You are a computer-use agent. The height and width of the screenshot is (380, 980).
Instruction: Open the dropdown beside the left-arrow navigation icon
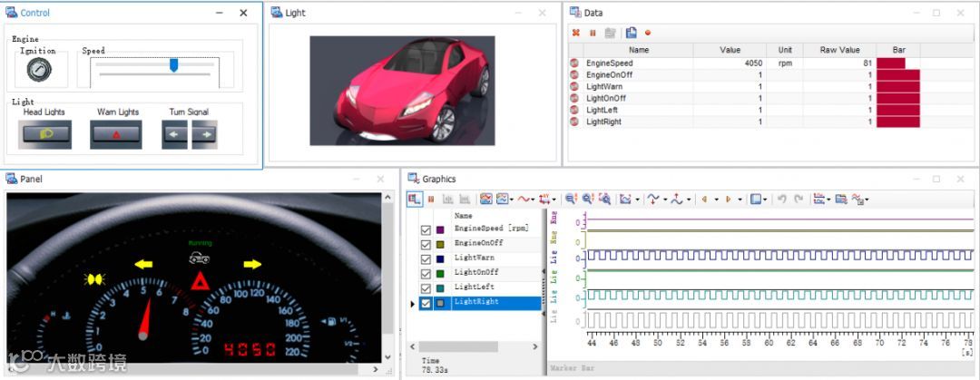[716, 200]
